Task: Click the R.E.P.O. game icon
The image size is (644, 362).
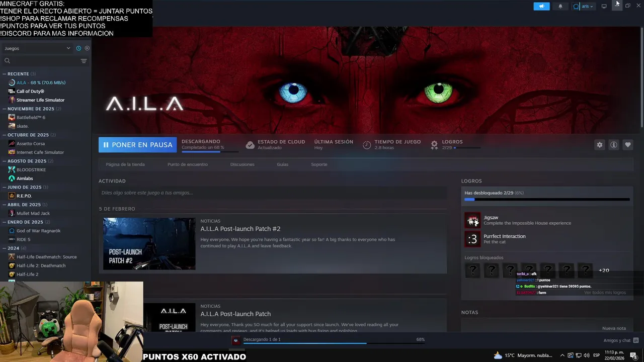Action: [12, 196]
